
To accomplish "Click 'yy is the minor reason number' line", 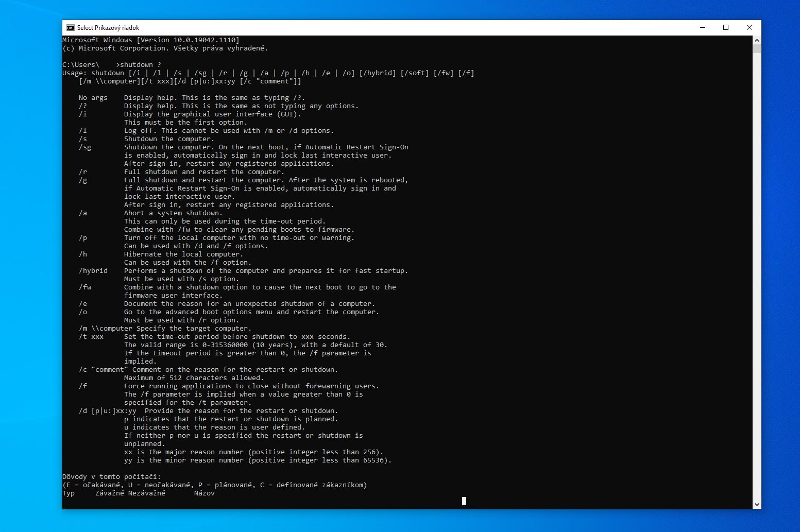I will click(x=258, y=460).
